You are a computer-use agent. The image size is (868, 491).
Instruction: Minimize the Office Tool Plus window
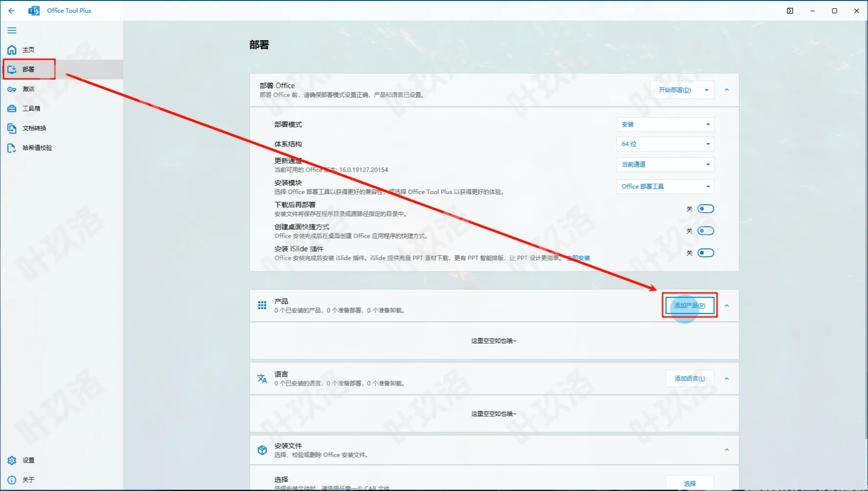click(813, 11)
